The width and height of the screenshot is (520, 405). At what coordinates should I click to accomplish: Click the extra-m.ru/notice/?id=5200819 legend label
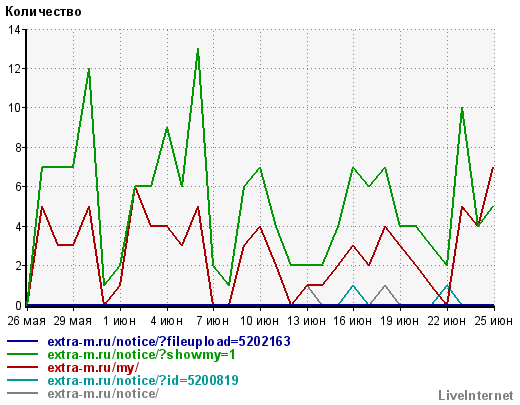(x=143, y=380)
